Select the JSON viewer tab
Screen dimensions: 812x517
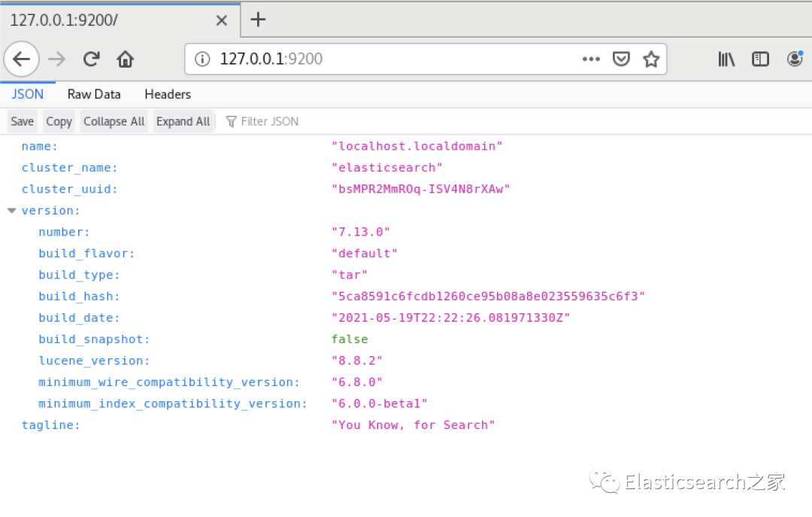tap(28, 94)
